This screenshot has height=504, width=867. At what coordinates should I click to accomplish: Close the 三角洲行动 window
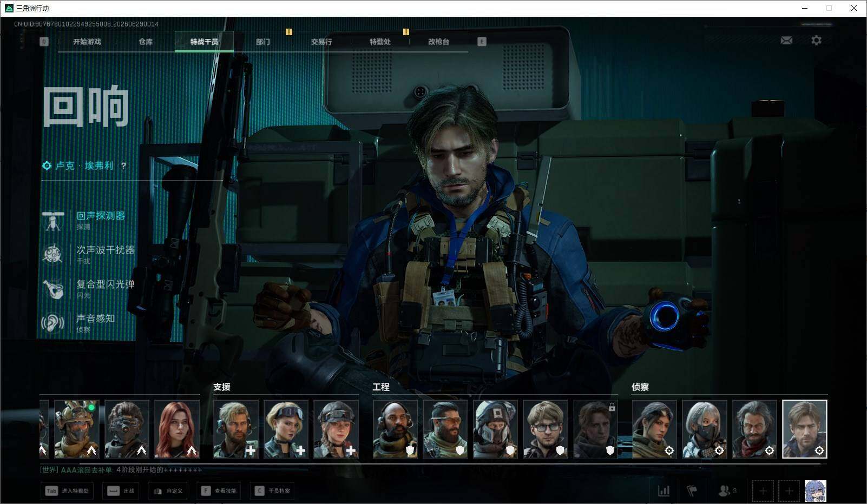[854, 8]
